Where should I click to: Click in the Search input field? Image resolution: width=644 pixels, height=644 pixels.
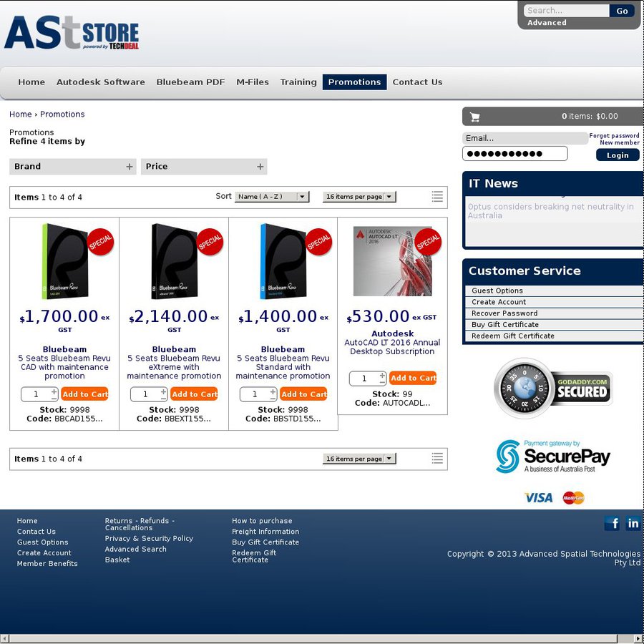click(x=567, y=11)
